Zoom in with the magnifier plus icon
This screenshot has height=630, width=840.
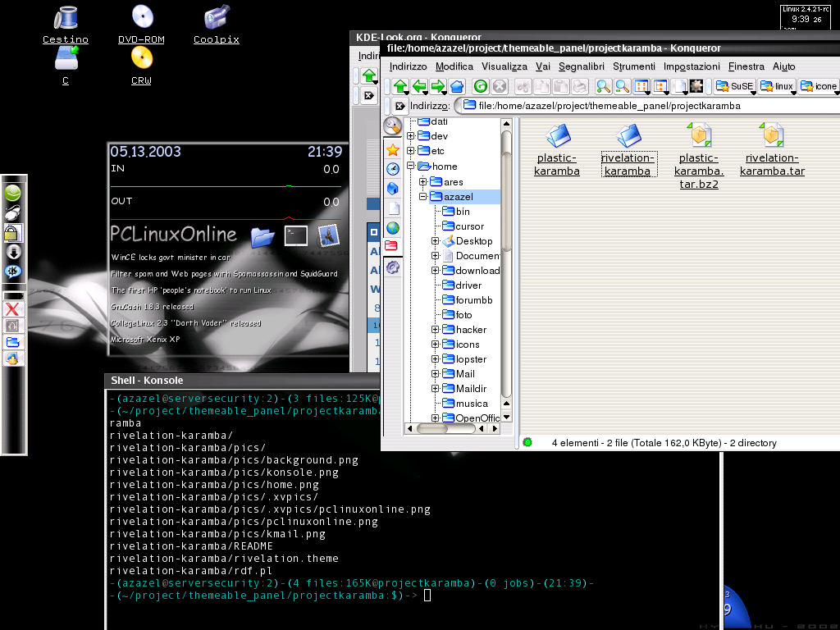[x=603, y=86]
